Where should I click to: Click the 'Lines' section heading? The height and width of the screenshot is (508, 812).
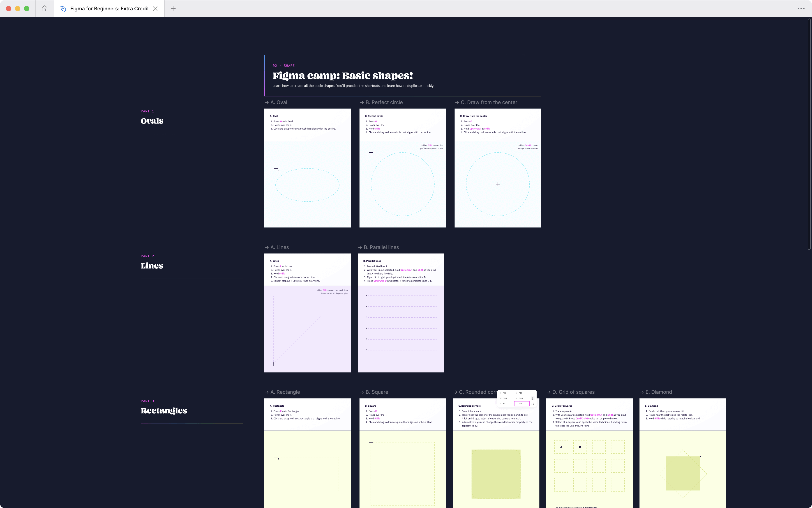click(152, 266)
